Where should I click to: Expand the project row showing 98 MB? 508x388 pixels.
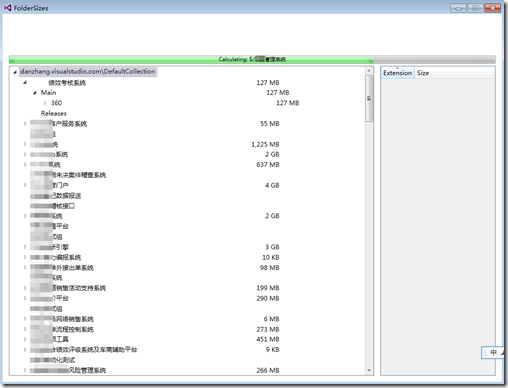point(25,268)
